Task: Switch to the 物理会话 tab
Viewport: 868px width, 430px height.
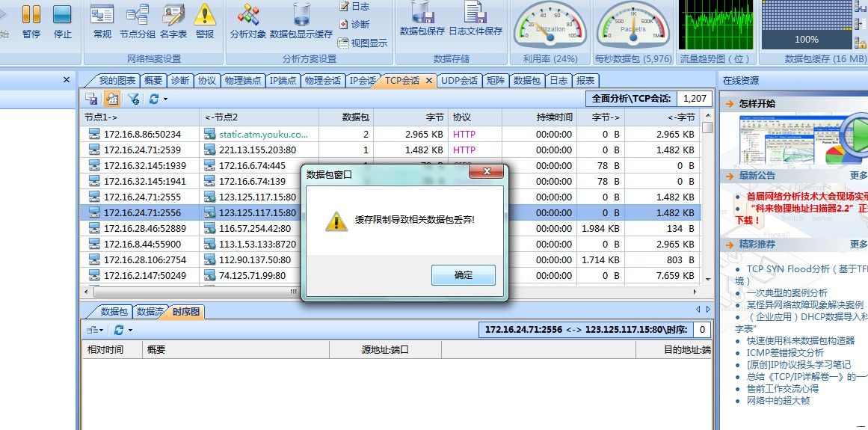Action: (x=323, y=80)
